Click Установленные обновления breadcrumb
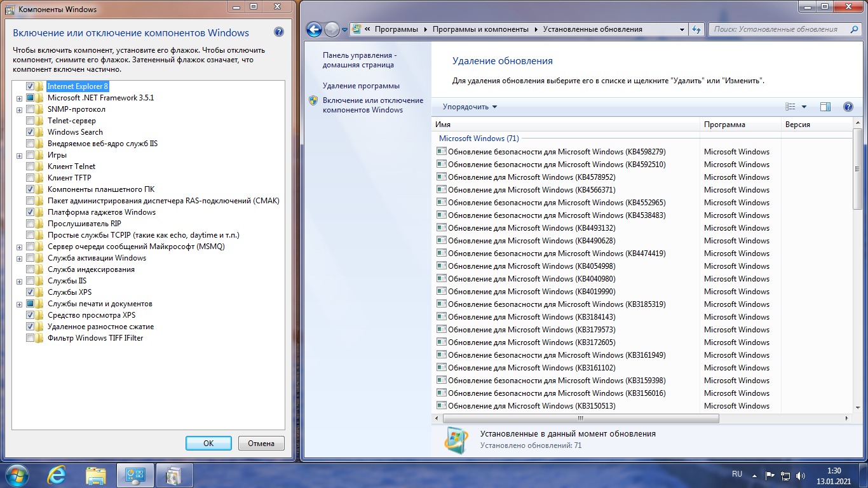 592,29
